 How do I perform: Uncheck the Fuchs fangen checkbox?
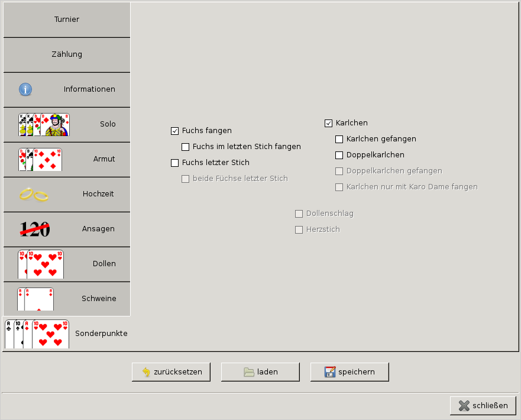(x=174, y=131)
